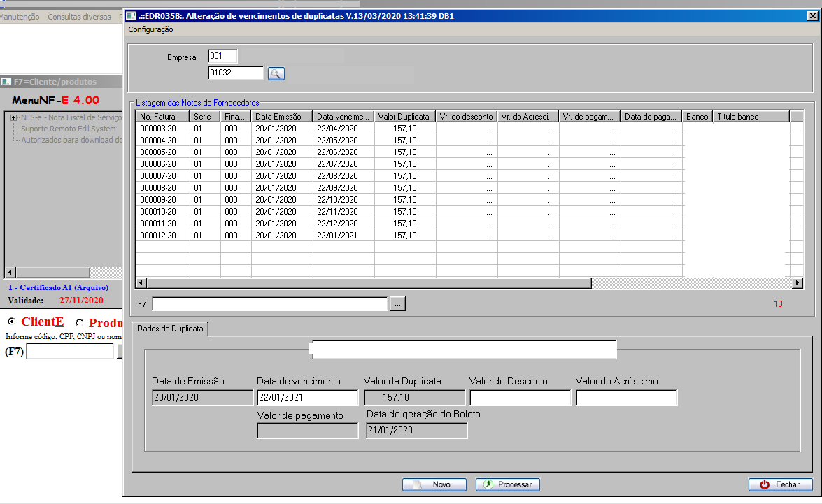Click the magnifier search icon beside code 01032

click(276, 74)
